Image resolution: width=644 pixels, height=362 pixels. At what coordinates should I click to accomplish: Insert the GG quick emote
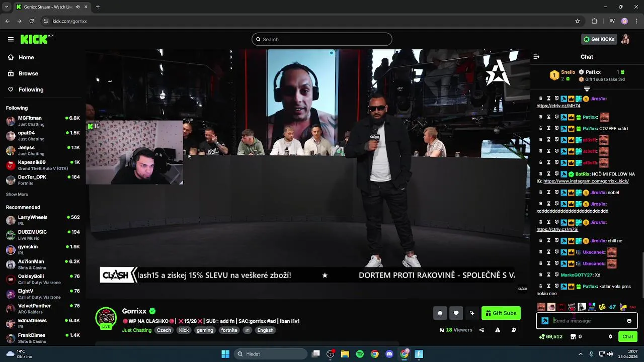click(602, 307)
